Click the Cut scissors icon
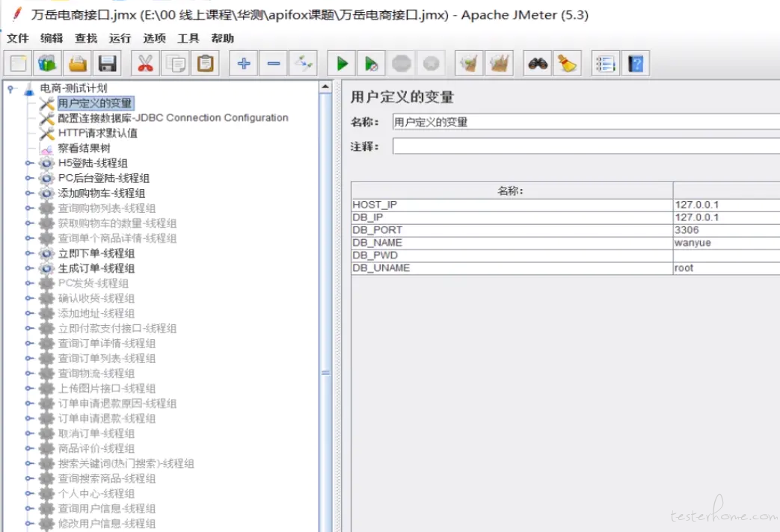Viewport: 780px width, 532px height. pyautogui.click(x=145, y=64)
